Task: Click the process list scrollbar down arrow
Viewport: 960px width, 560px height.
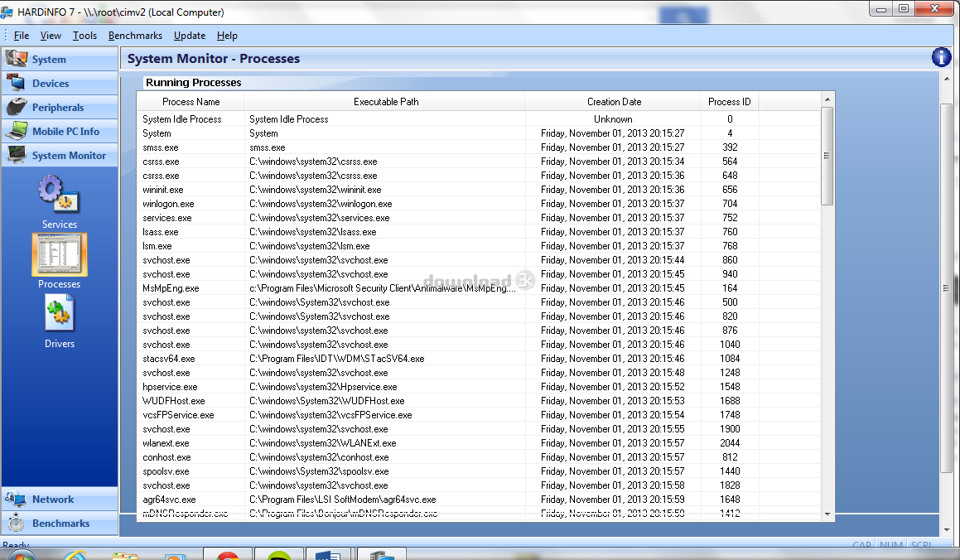Action: coord(827,514)
